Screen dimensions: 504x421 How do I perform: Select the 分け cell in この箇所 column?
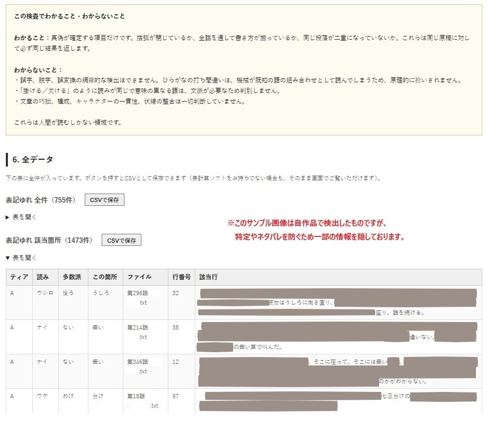105,401
